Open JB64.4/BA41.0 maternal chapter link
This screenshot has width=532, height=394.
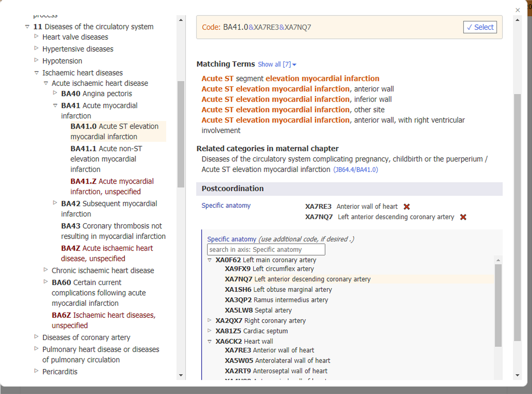pyautogui.click(x=355, y=170)
